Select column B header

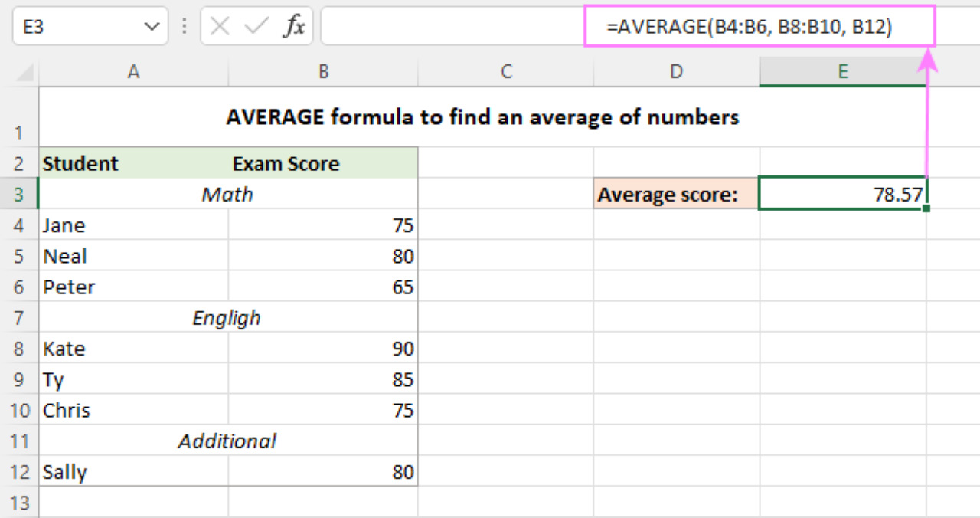[x=323, y=72]
